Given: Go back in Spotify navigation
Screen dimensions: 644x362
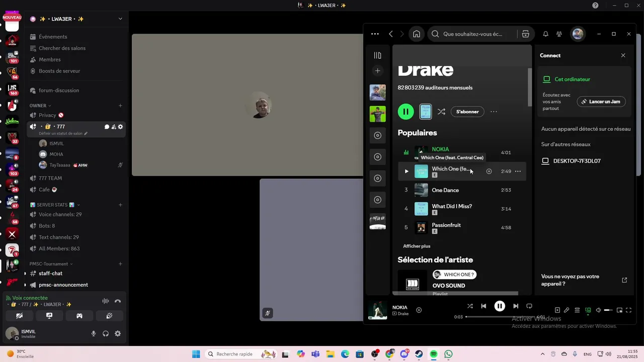Looking at the screenshot, I should tap(391, 34).
